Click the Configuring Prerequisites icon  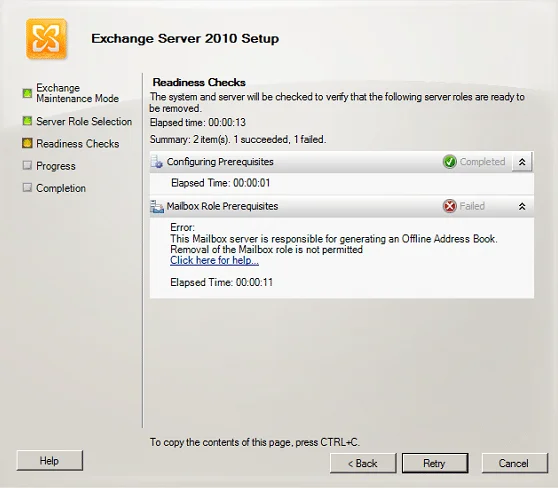point(157,162)
